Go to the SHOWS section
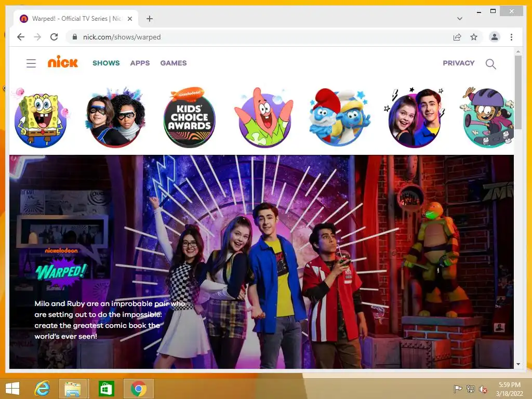 (x=106, y=63)
